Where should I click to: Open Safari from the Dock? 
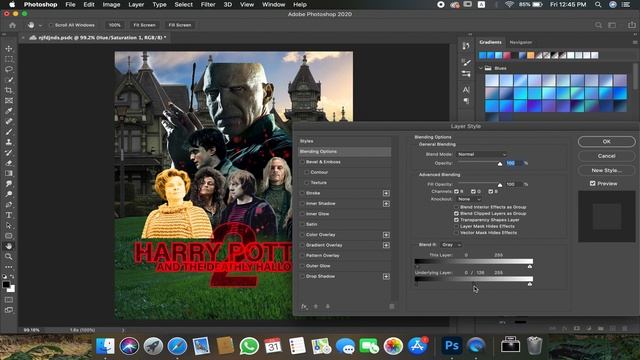coord(177,346)
